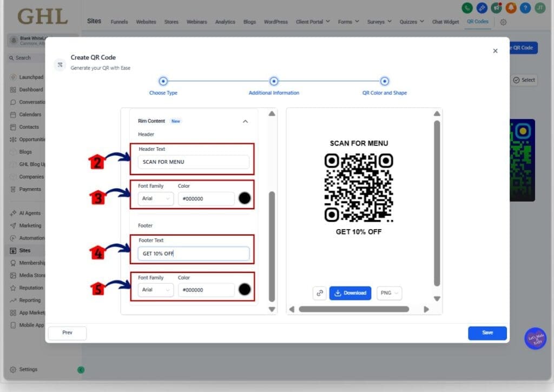554x392 pixels.
Task: Click the settings panel vertical scrollbar
Action: 272,247
